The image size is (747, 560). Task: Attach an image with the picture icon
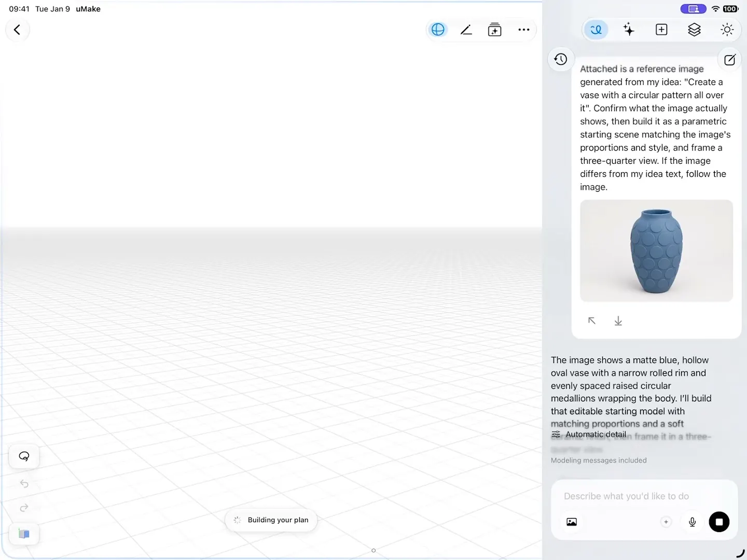pos(572,522)
